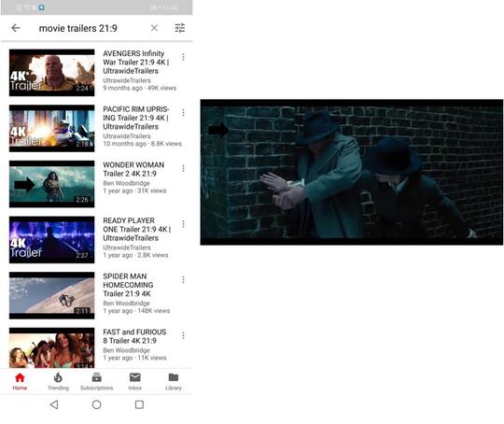Click 'Ben Woodbridge' under WONDER WOMAN video
This screenshot has width=504, height=424.
[126, 183]
